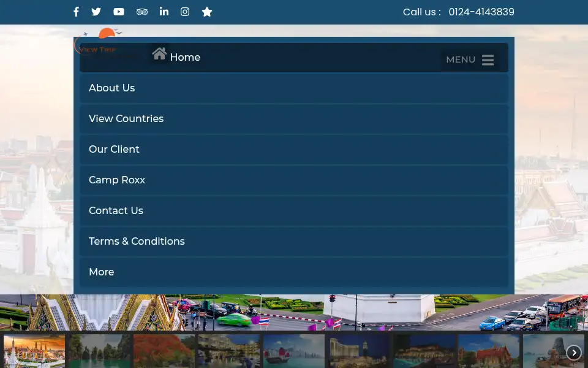Click the main Bangkok street slider image

(x=294, y=312)
